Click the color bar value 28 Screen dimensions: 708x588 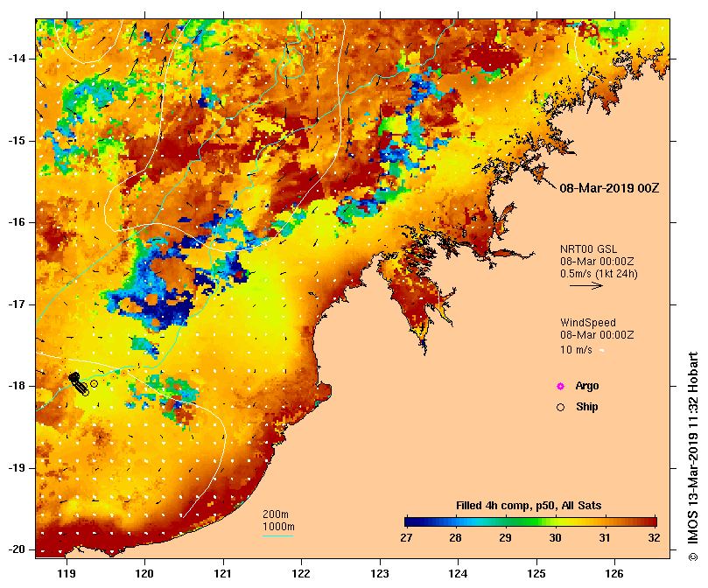[456, 538]
